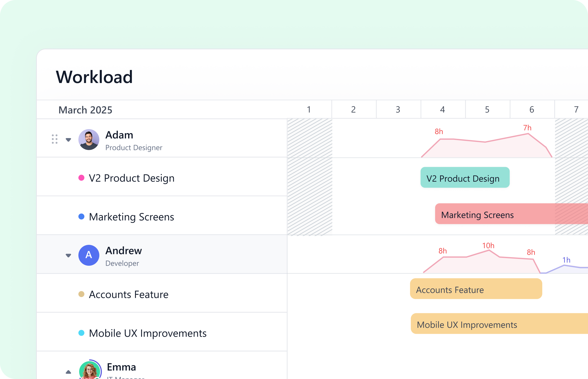588x379 pixels.
Task: Click Emma's profile photo avatar
Action: (x=90, y=371)
